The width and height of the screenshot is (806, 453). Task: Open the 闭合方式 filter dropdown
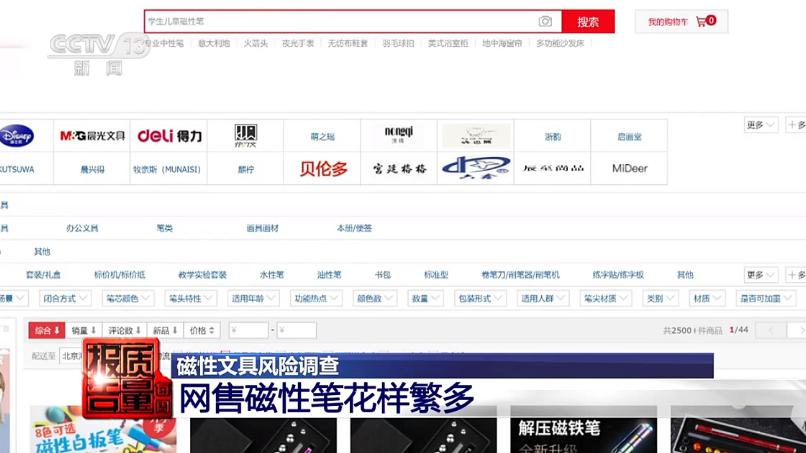[x=65, y=298]
